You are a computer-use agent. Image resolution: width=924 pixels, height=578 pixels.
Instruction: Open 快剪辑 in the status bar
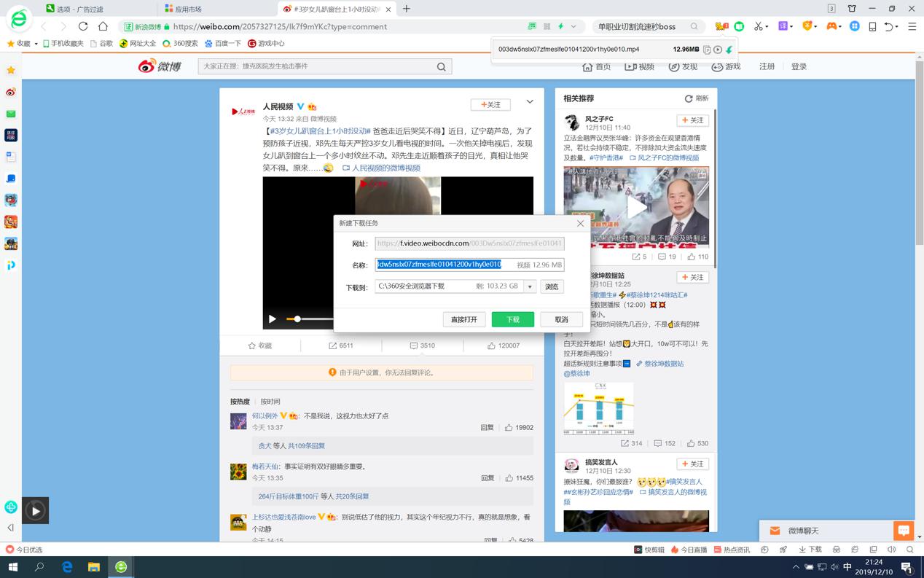[x=649, y=550]
